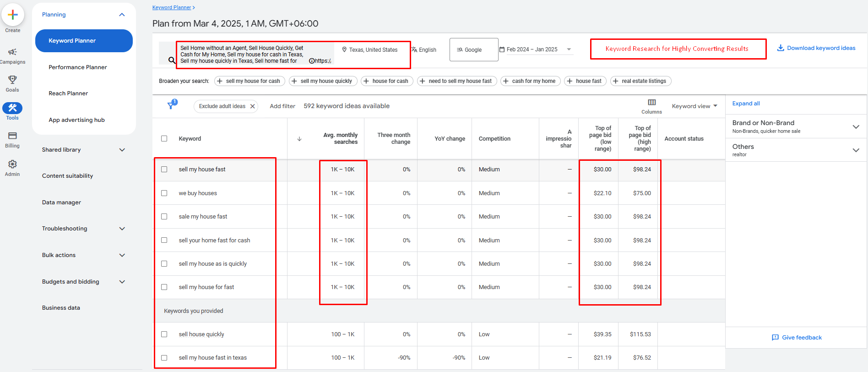Toggle the select-all Keyword header checkbox

(164, 139)
